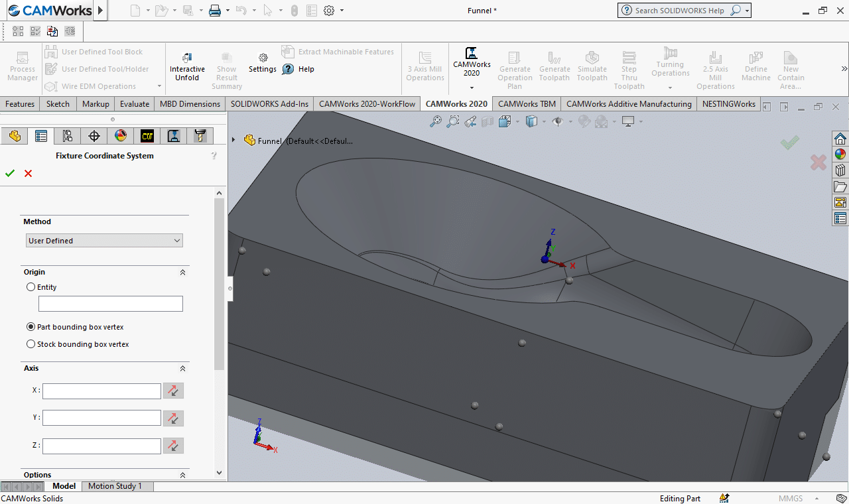This screenshot has height=504, width=849.
Task: Switch to the Sketch tab
Action: (58, 103)
